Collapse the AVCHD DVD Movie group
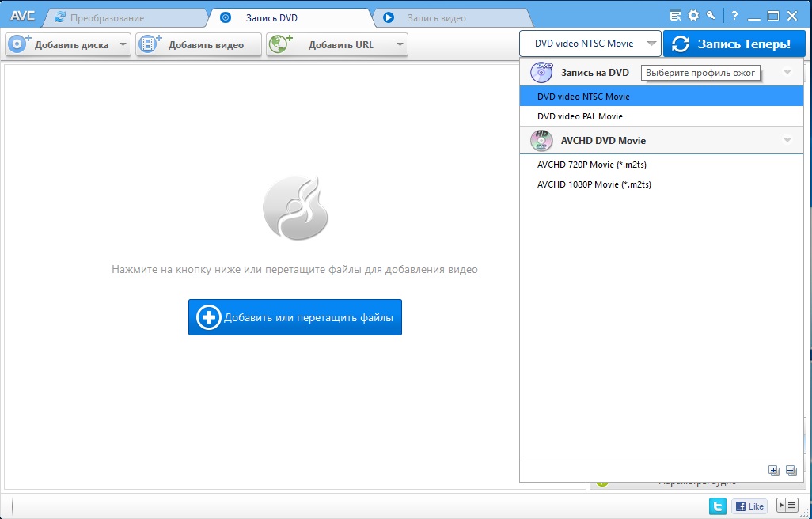This screenshot has width=812, height=519. [x=787, y=141]
